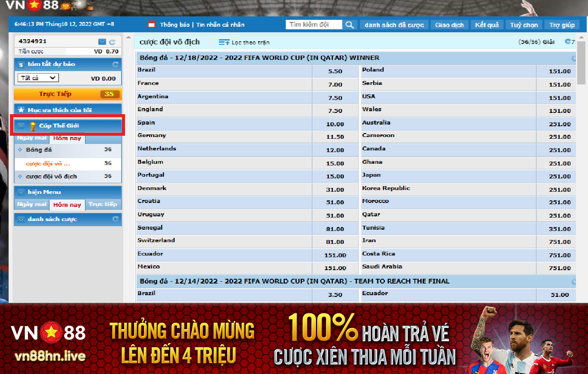
Task: Open the Tất cả dropdown
Action: [x=38, y=78]
